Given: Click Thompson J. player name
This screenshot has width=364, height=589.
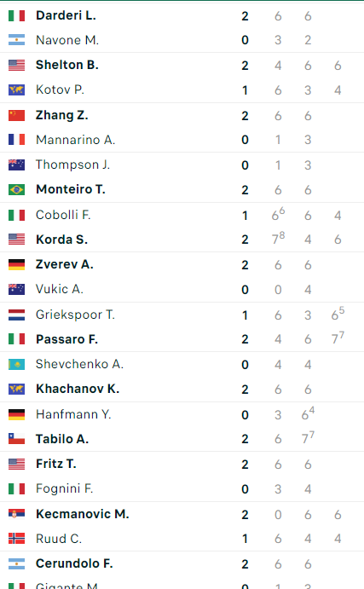Looking at the screenshot, I should (72, 165).
